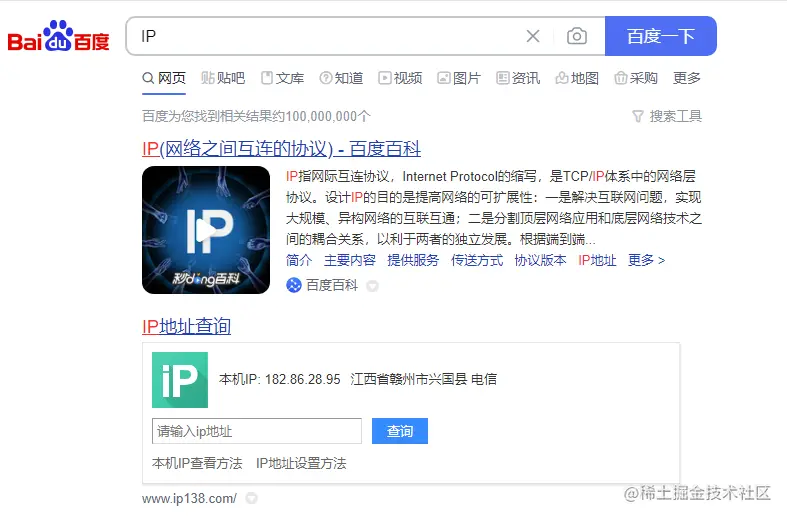Viewport: 787px width, 518px height.
Task: Click the Baidu logo
Action: pyautogui.click(x=59, y=36)
